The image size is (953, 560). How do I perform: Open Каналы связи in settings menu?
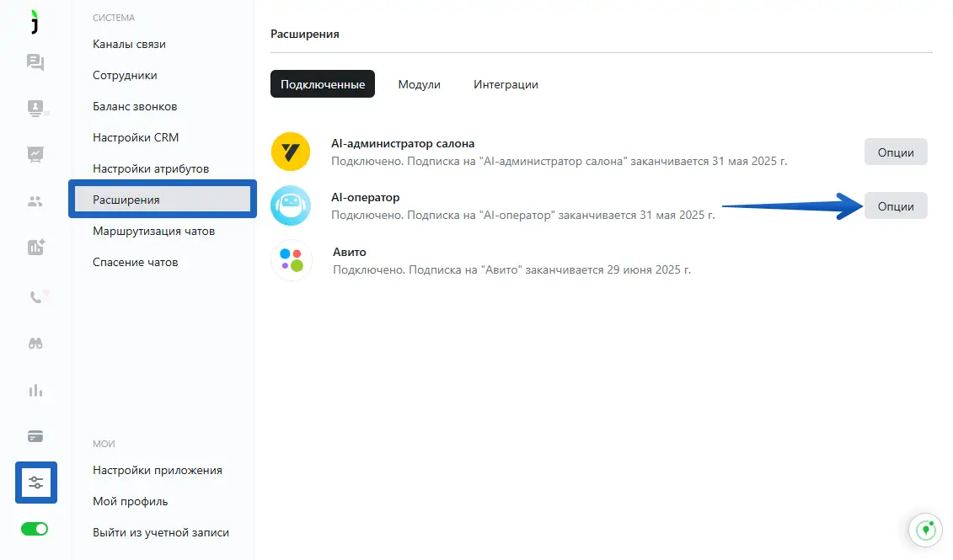(x=129, y=44)
